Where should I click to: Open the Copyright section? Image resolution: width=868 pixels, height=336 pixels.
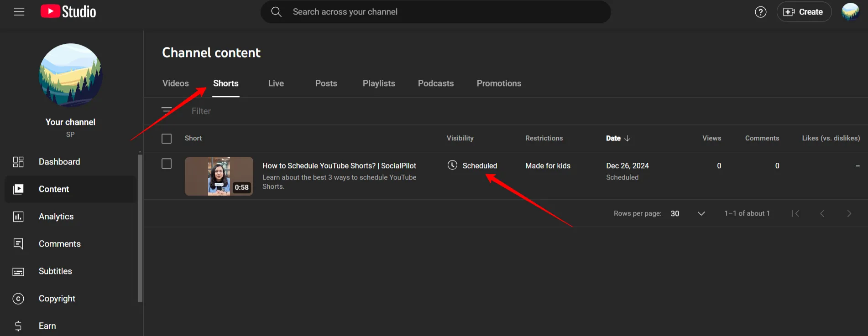coord(57,299)
